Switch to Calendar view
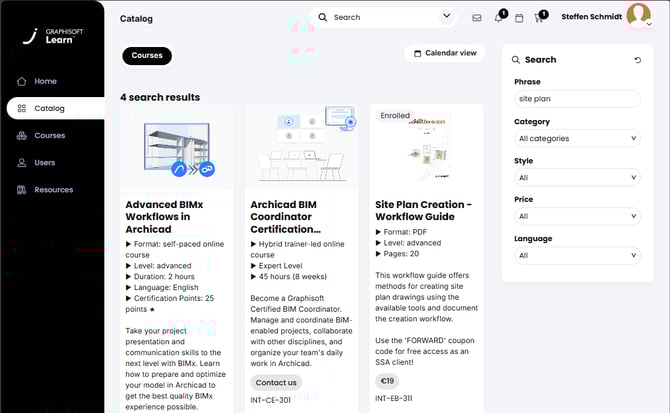This screenshot has width=670, height=413. coord(443,53)
